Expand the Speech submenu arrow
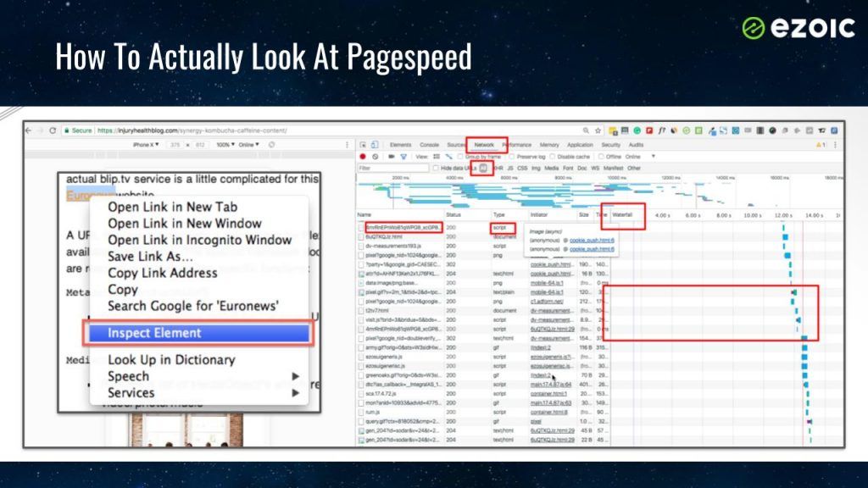This screenshot has width=868, height=488. pos(296,376)
